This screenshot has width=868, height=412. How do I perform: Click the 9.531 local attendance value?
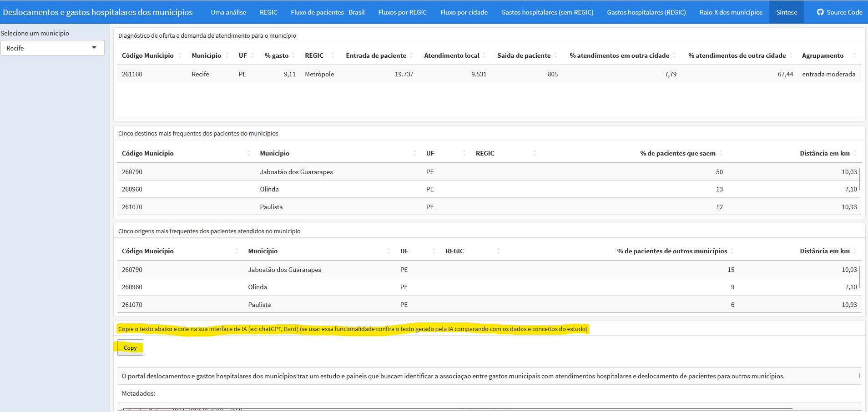pyautogui.click(x=479, y=74)
